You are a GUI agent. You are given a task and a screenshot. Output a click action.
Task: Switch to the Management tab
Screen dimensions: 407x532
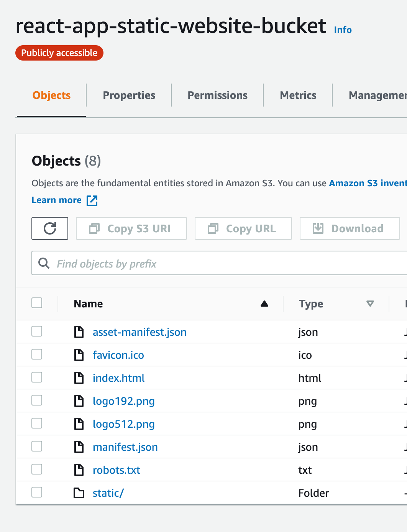pyautogui.click(x=377, y=95)
